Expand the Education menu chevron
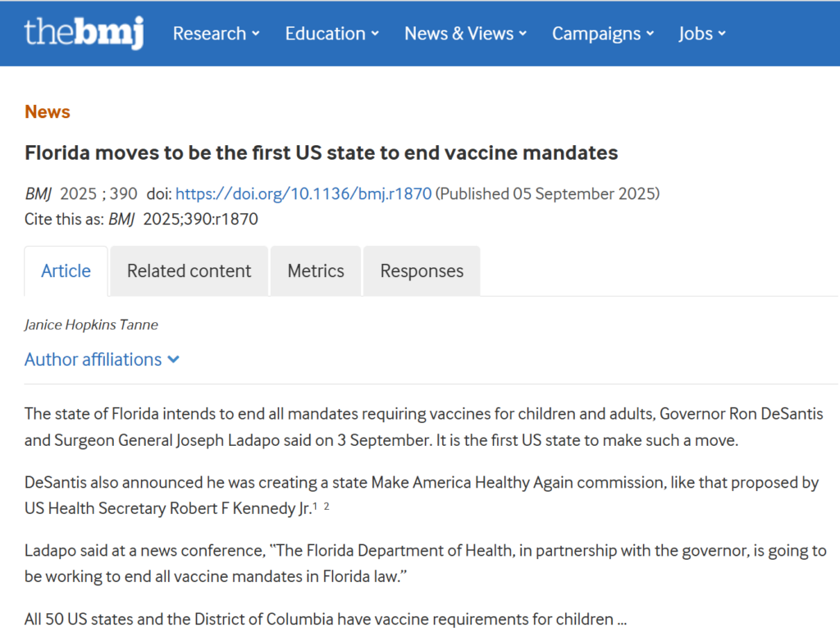 (x=375, y=34)
